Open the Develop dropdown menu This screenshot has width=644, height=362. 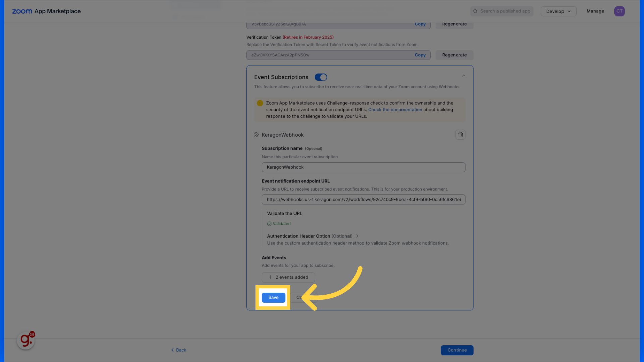point(558,11)
